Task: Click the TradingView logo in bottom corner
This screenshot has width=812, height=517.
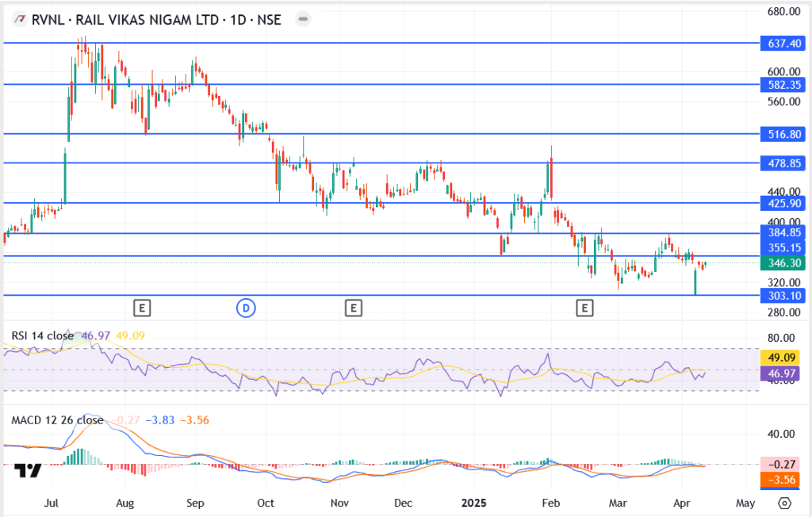Action: tap(29, 470)
